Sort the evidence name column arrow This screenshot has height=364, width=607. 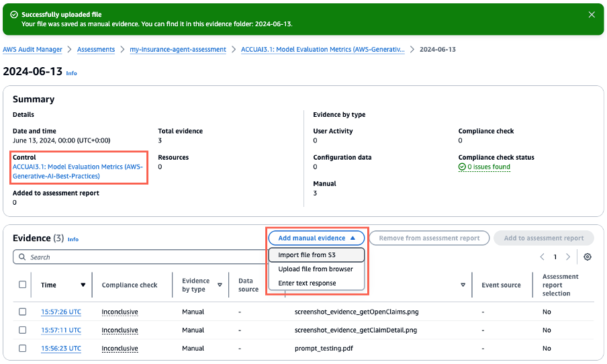tap(463, 285)
